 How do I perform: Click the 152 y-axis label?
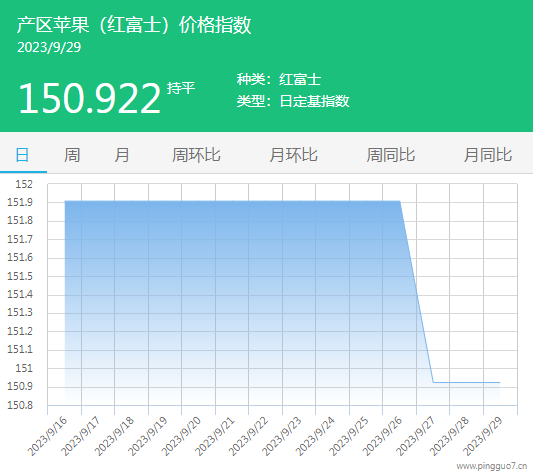coord(24,184)
